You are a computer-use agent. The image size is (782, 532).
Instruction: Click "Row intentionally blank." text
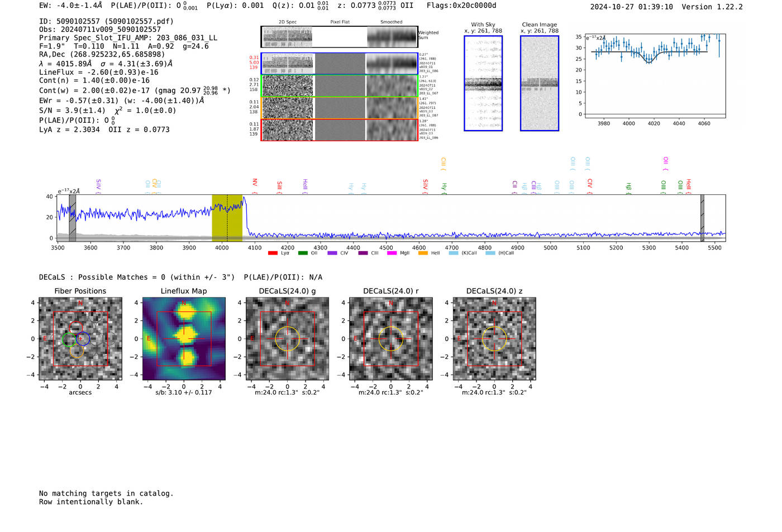pos(91,502)
